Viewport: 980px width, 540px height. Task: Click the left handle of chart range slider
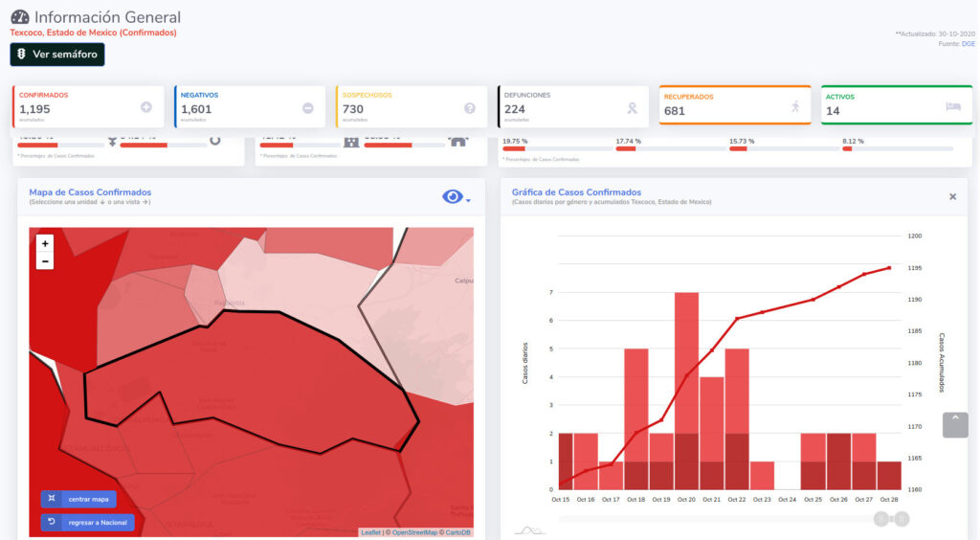point(881,519)
